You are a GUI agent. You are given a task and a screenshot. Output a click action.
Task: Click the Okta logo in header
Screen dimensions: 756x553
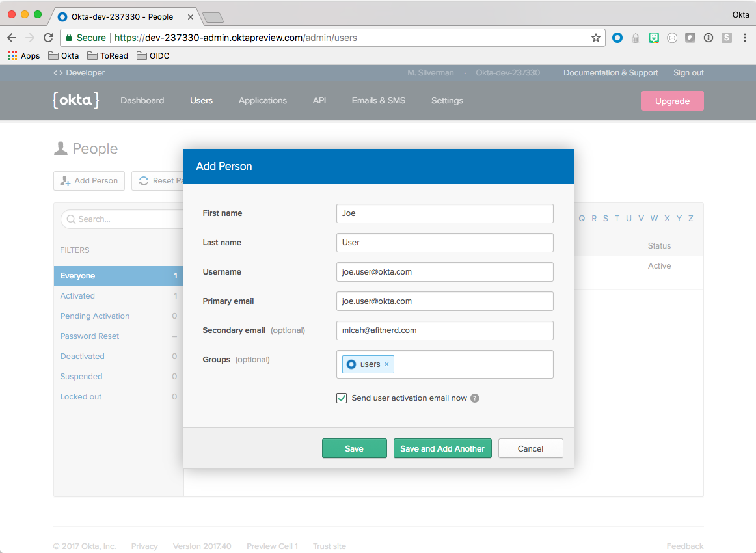(x=75, y=100)
